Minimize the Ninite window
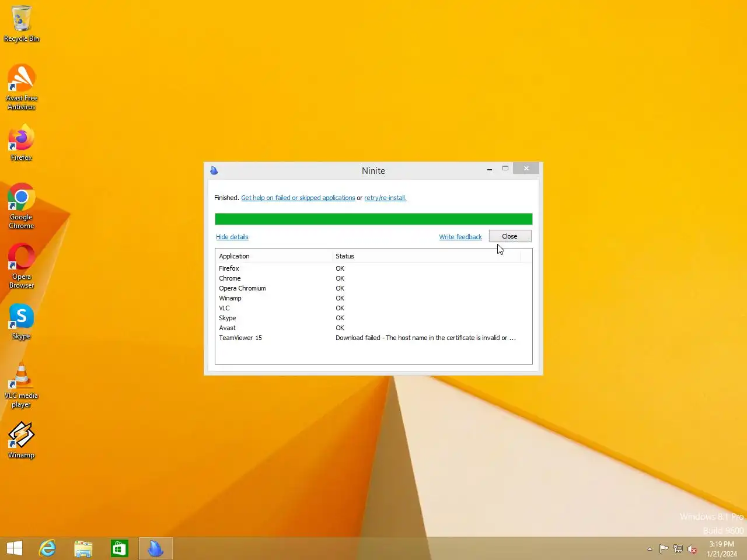 [x=490, y=169]
